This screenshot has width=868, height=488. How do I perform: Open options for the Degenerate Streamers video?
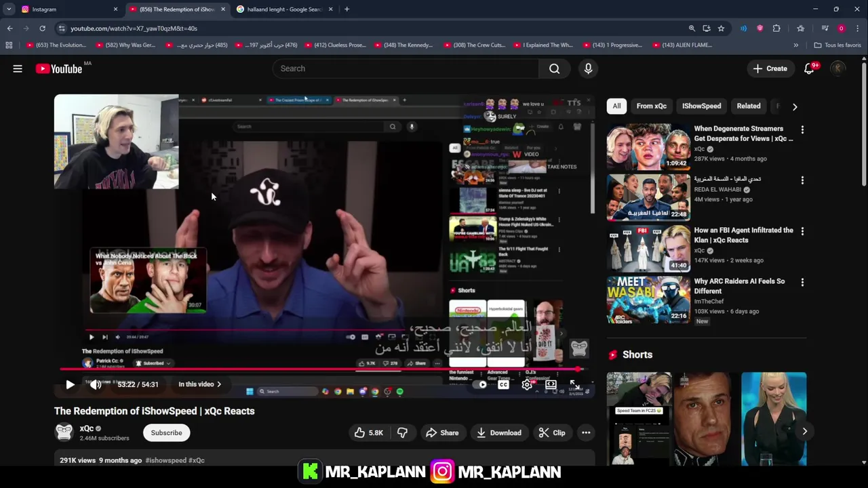[802, 129]
